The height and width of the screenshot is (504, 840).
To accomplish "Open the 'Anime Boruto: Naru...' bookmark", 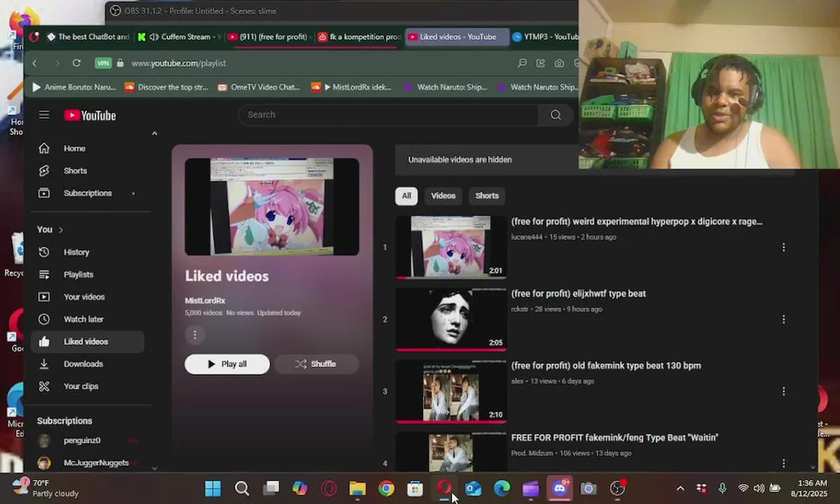I will (x=74, y=87).
